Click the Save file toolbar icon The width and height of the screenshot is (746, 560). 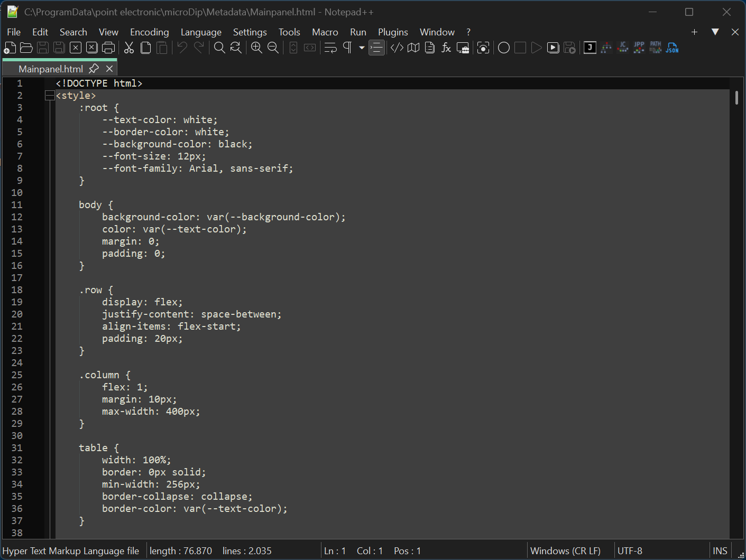click(x=43, y=48)
